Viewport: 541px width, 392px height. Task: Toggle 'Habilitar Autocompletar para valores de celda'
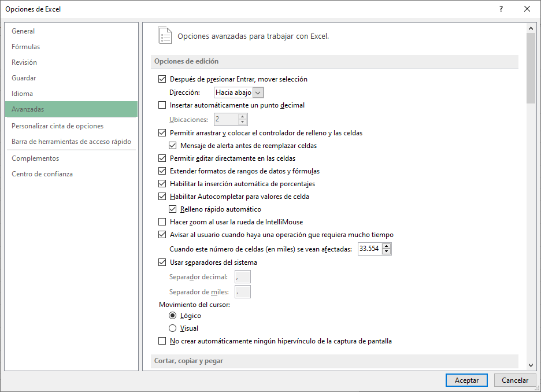click(x=162, y=197)
